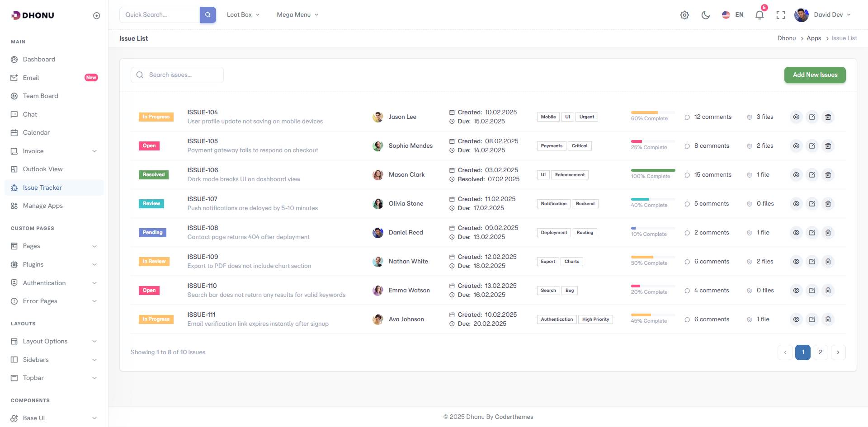Viewport: 868px width, 427px height.
Task: Click the trash icon for ISSUE-108
Action: tap(828, 233)
